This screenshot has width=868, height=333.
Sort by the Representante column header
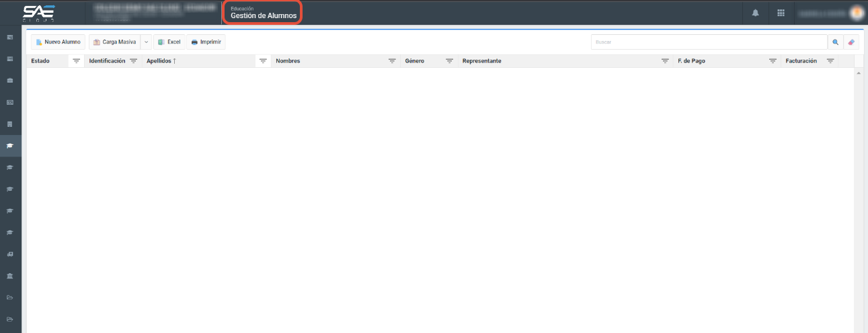pyautogui.click(x=482, y=61)
